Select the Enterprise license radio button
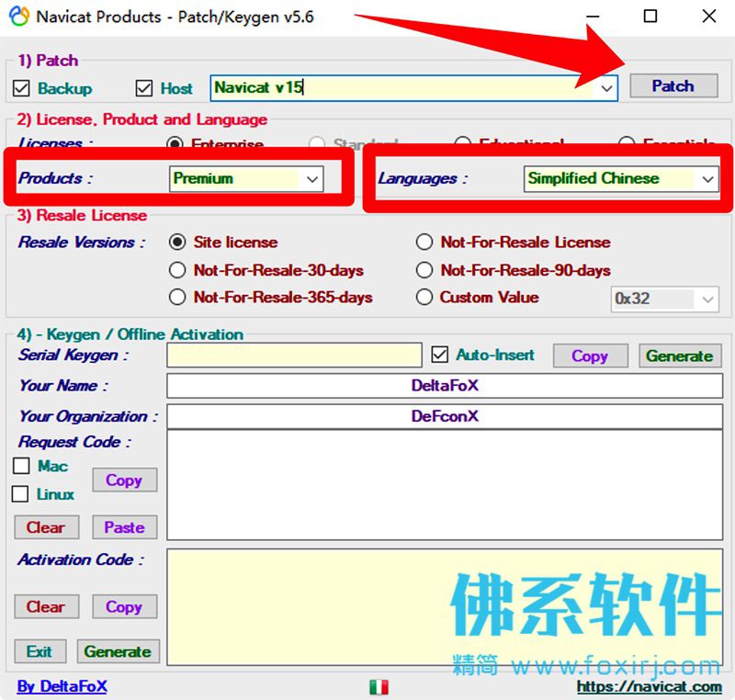Viewport: 735px width, 700px height. (x=175, y=143)
